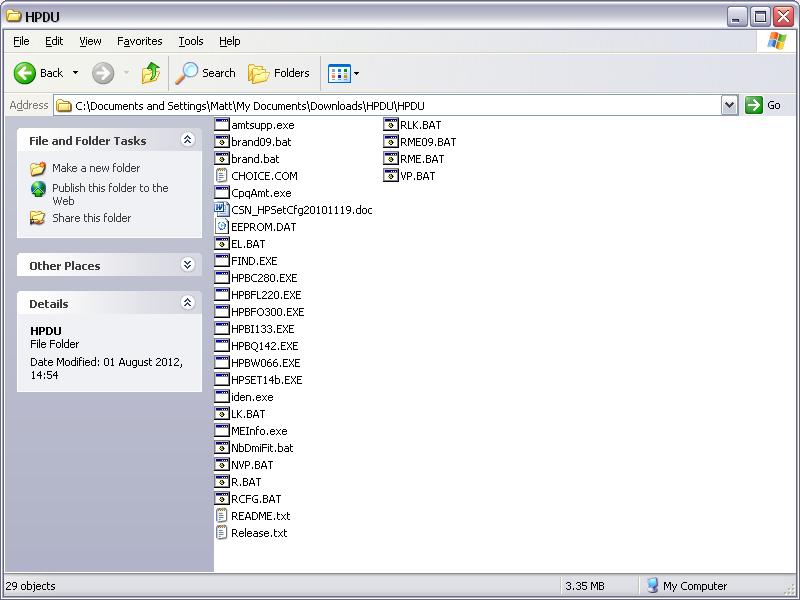This screenshot has width=800, height=600.
Task: Expand the Other Places panel
Action: [x=187, y=264]
